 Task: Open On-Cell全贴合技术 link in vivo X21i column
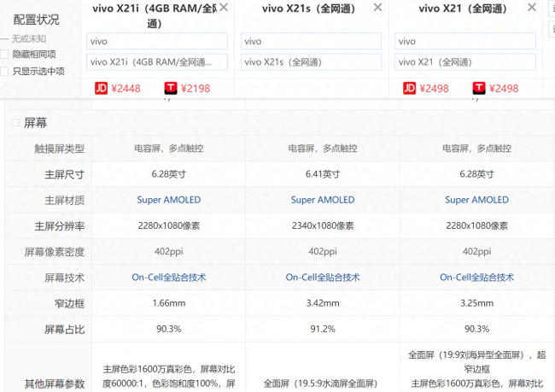169,278
